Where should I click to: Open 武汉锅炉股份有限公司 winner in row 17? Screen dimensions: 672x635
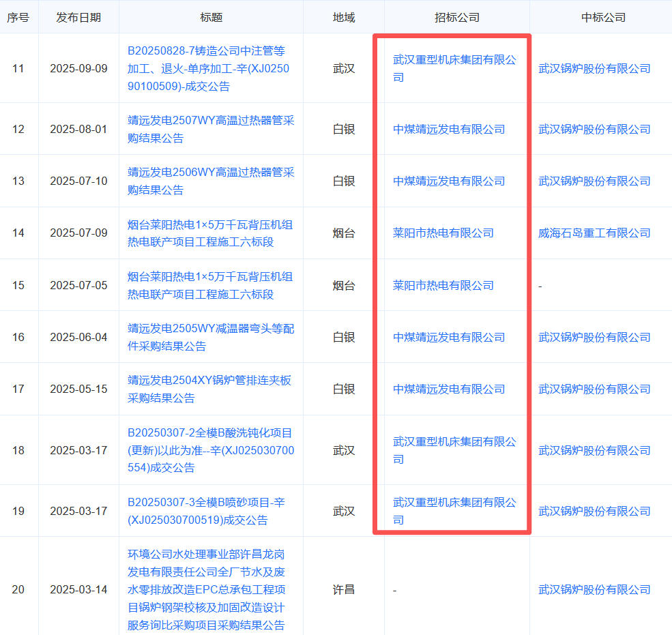[594, 389]
